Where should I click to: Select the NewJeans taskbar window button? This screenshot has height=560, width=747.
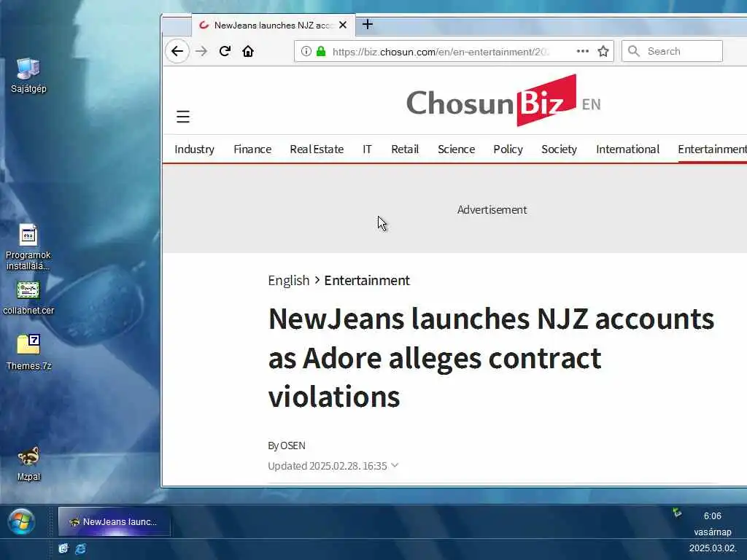(115, 521)
